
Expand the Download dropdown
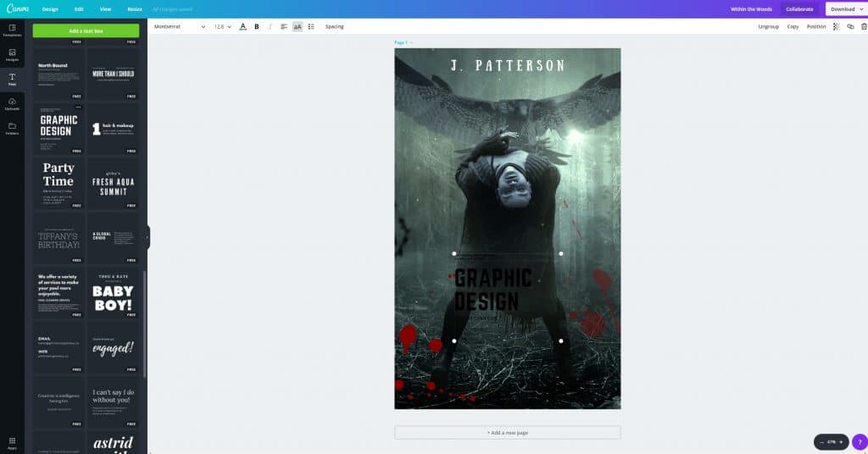click(846, 8)
